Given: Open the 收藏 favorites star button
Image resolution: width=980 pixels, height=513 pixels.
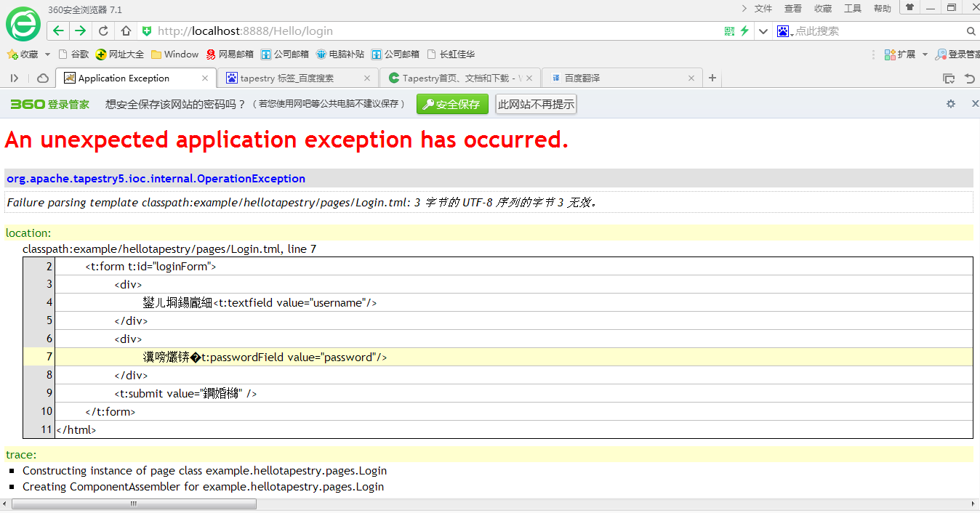Looking at the screenshot, I should click(x=22, y=54).
